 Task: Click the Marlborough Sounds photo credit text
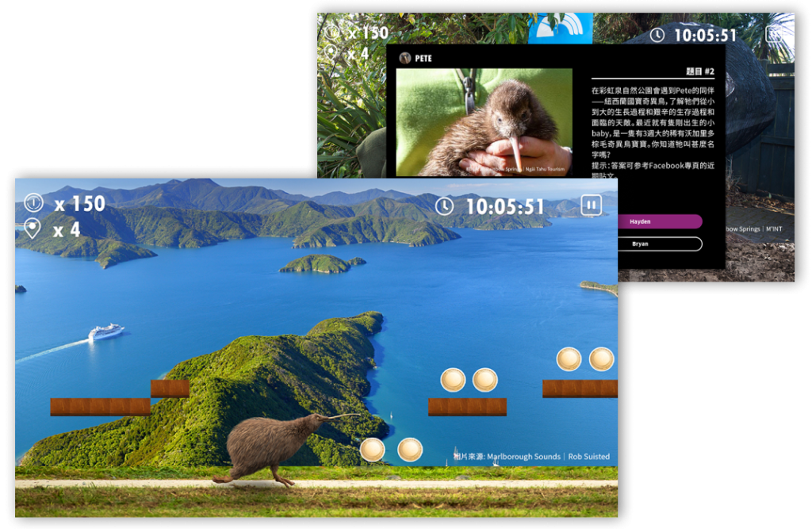click(x=531, y=457)
